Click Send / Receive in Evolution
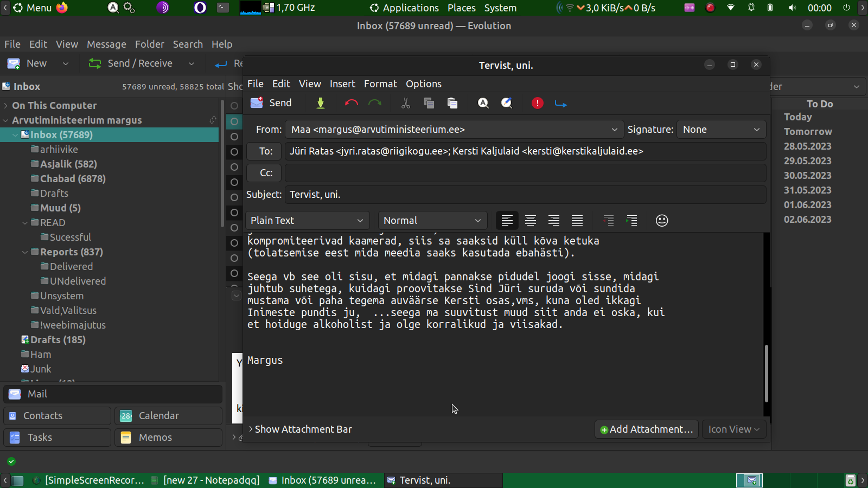 point(130,63)
